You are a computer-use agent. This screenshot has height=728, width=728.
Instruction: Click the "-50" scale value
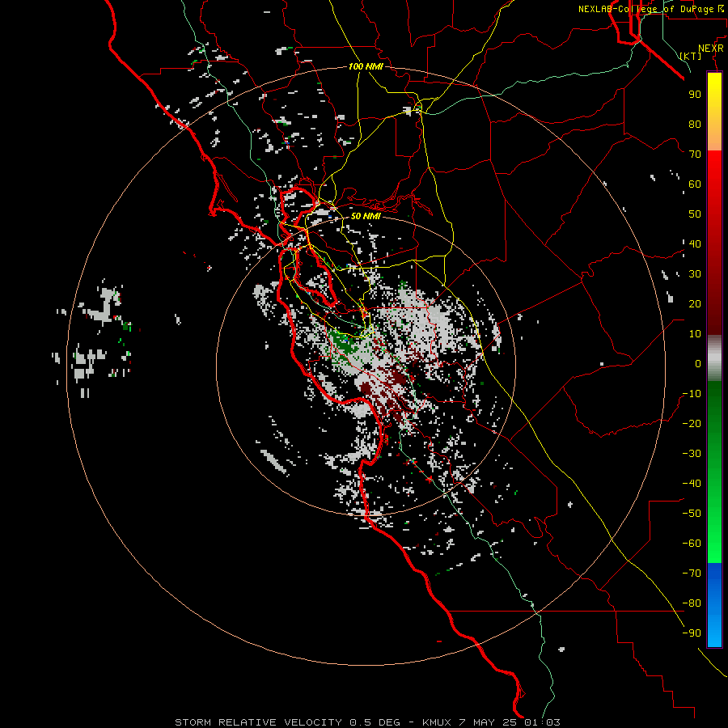pyautogui.click(x=692, y=514)
